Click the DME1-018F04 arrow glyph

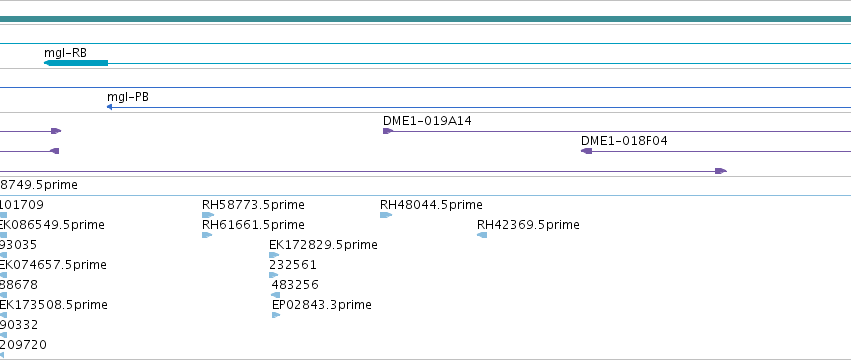(586, 151)
